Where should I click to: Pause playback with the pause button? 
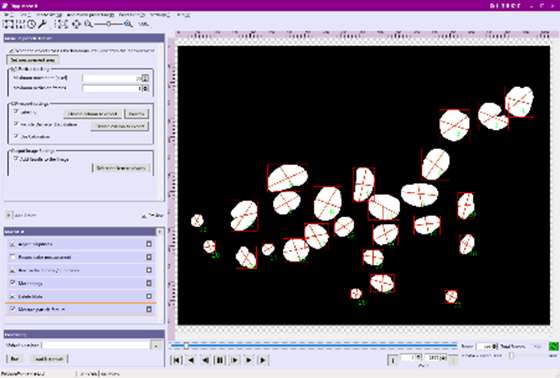click(x=220, y=360)
